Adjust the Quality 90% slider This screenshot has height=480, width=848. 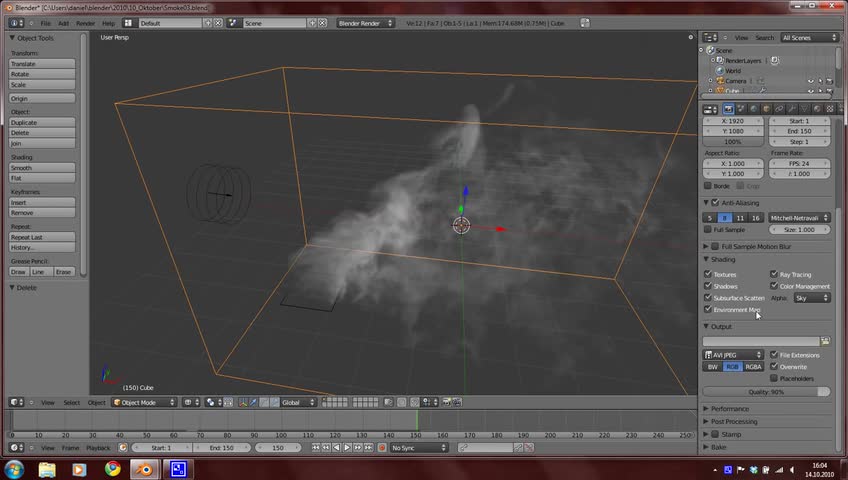(x=766, y=392)
